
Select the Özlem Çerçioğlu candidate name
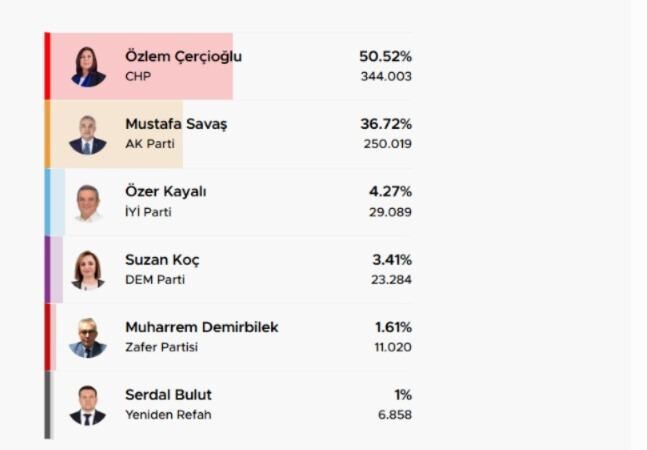coord(183,57)
